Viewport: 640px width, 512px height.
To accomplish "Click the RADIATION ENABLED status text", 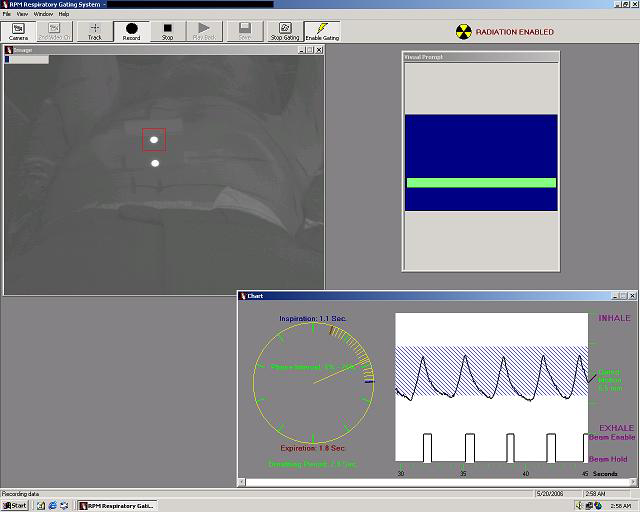I will click(x=515, y=32).
